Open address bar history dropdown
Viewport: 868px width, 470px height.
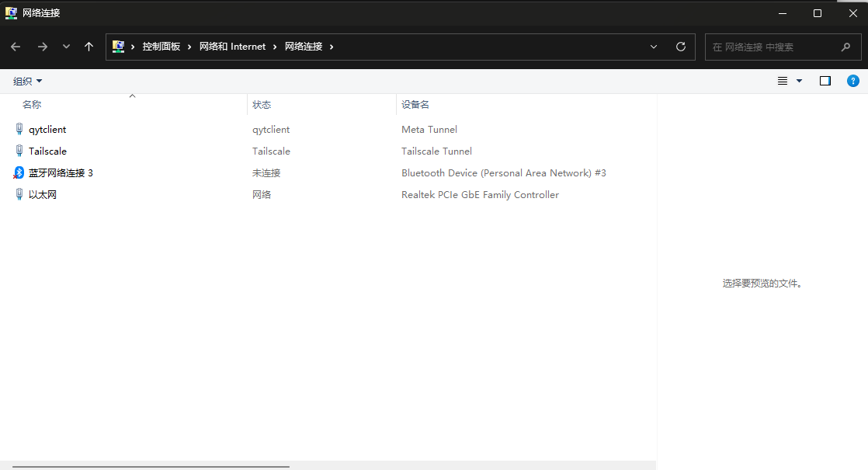coord(654,47)
